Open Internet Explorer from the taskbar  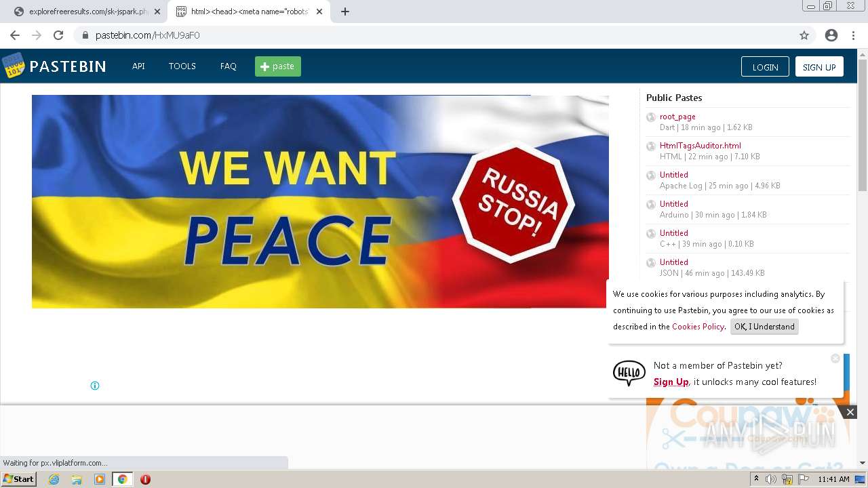(x=54, y=479)
